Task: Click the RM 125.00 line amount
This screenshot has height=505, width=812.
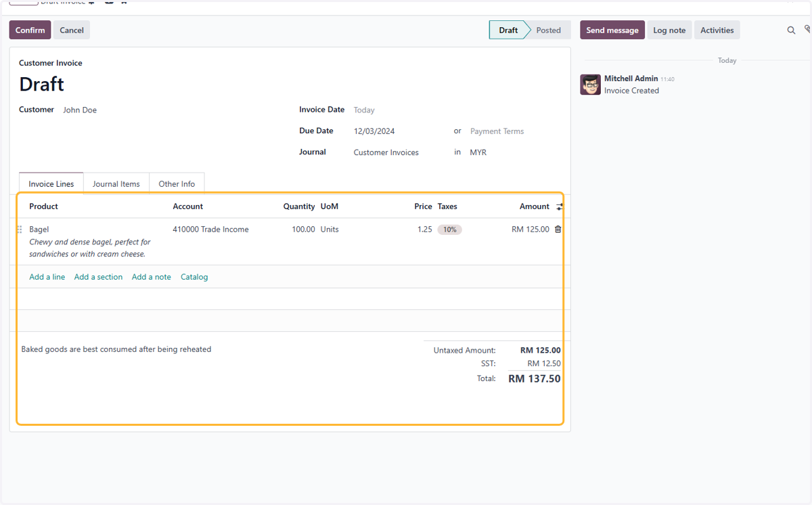Action: pyautogui.click(x=531, y=229)
